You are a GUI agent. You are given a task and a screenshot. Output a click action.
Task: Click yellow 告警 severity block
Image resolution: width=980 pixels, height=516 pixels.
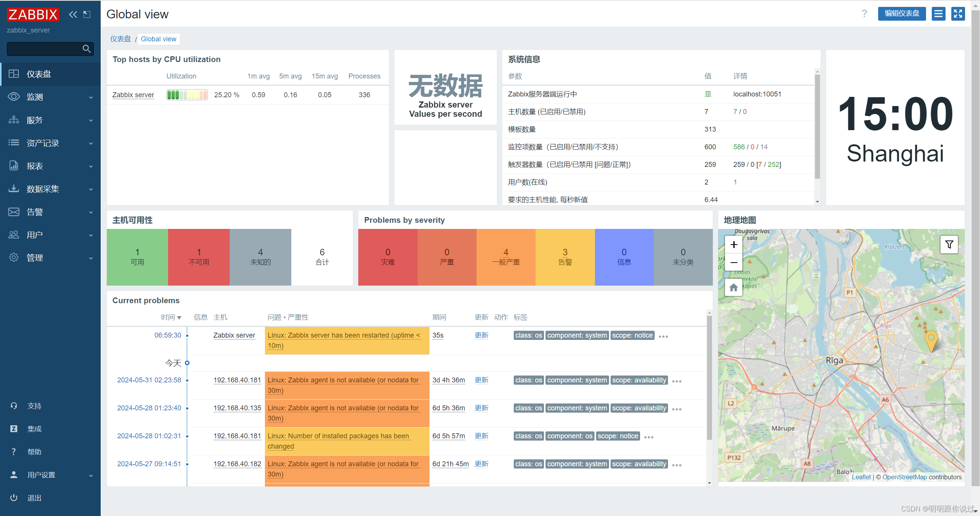(x=565, y=257)
